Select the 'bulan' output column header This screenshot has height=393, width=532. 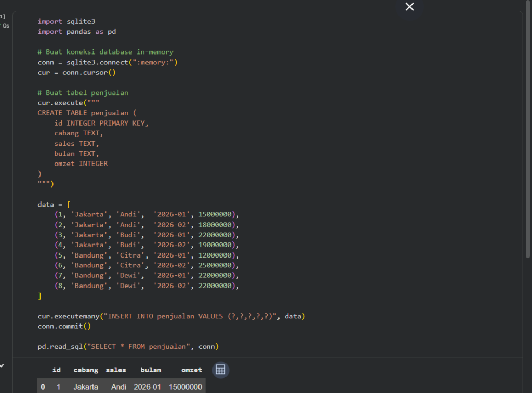click(151, 370)
